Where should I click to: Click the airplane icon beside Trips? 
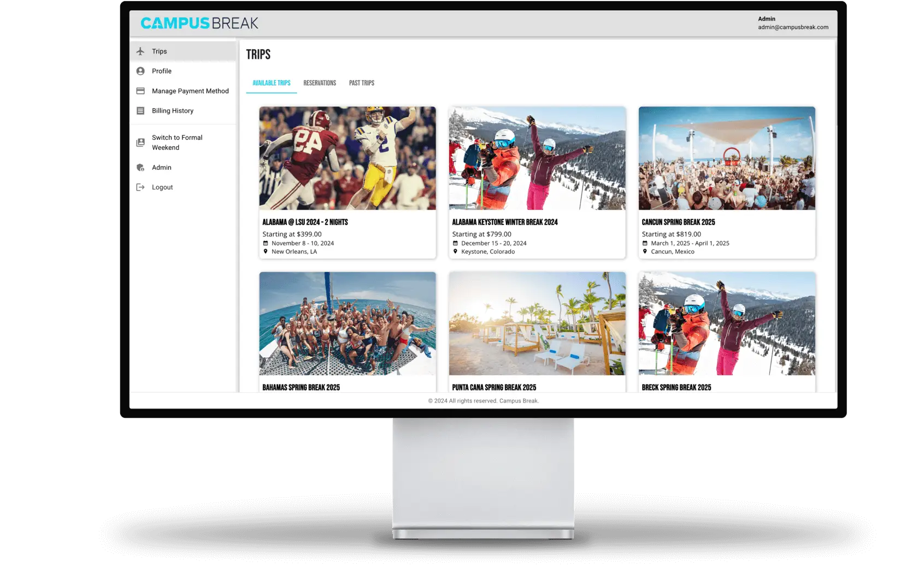[x=140, y=51]
